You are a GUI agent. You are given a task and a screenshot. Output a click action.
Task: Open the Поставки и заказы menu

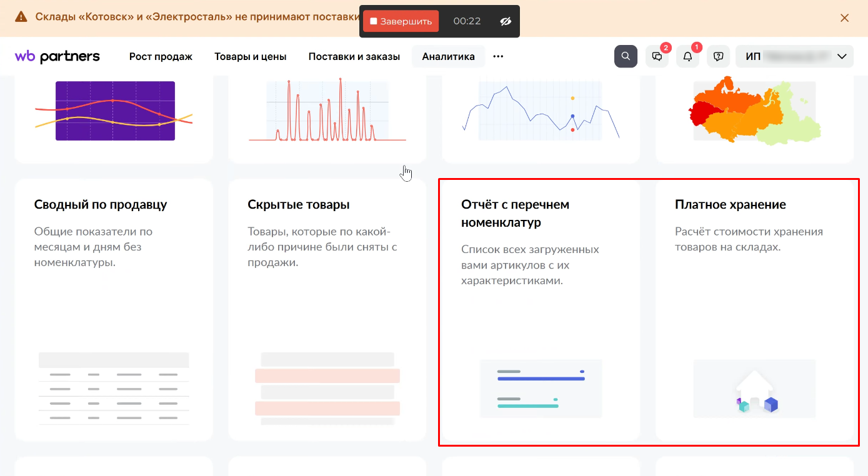tap(354, 56)
